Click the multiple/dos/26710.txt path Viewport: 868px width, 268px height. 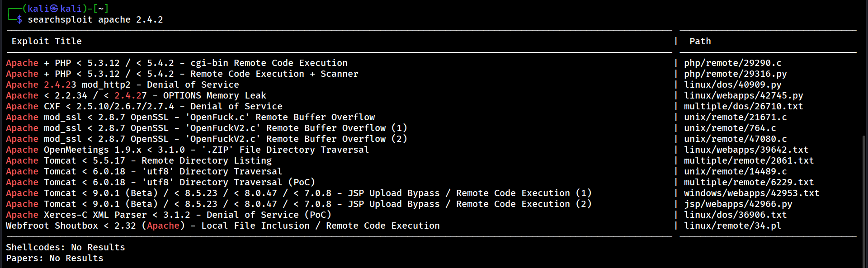(743, 107)
